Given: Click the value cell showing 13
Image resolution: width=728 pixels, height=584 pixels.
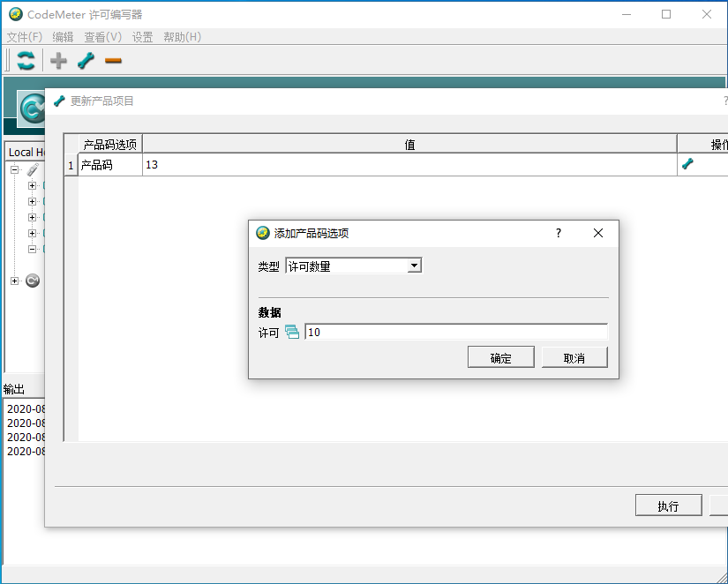Looking at the screenshot, I should (x=409, y=164).
